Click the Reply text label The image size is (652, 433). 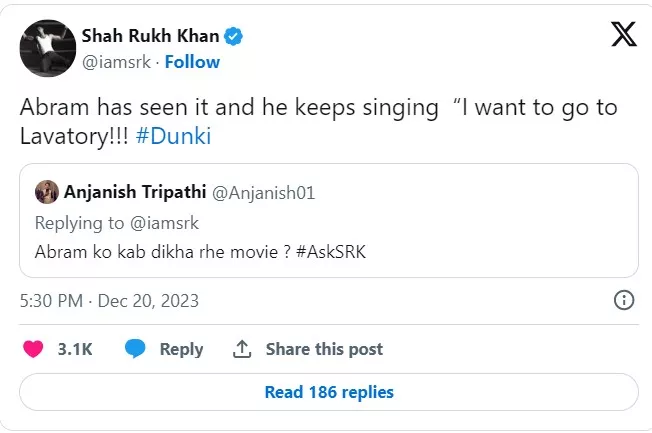coord(181,349)
